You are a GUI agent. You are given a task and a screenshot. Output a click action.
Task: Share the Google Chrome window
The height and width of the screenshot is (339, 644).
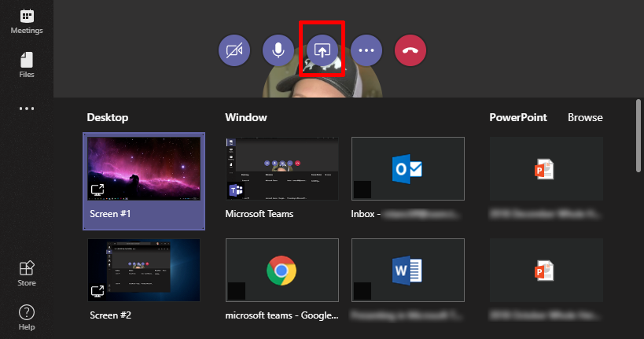282,271
